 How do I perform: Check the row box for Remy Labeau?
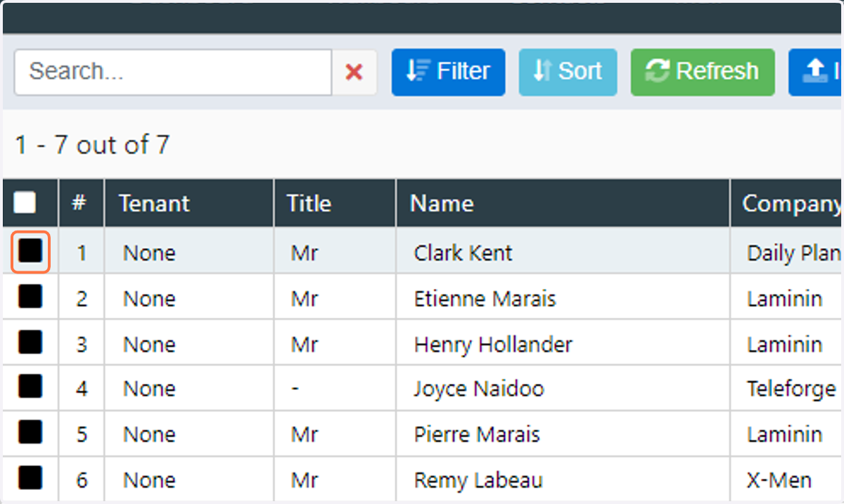[30, 478]
